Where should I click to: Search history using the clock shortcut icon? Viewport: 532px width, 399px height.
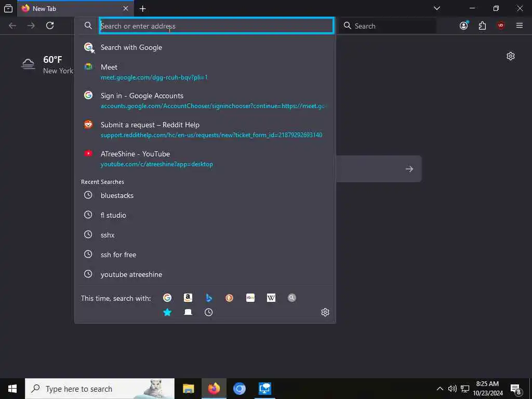(x=209, y=312)
